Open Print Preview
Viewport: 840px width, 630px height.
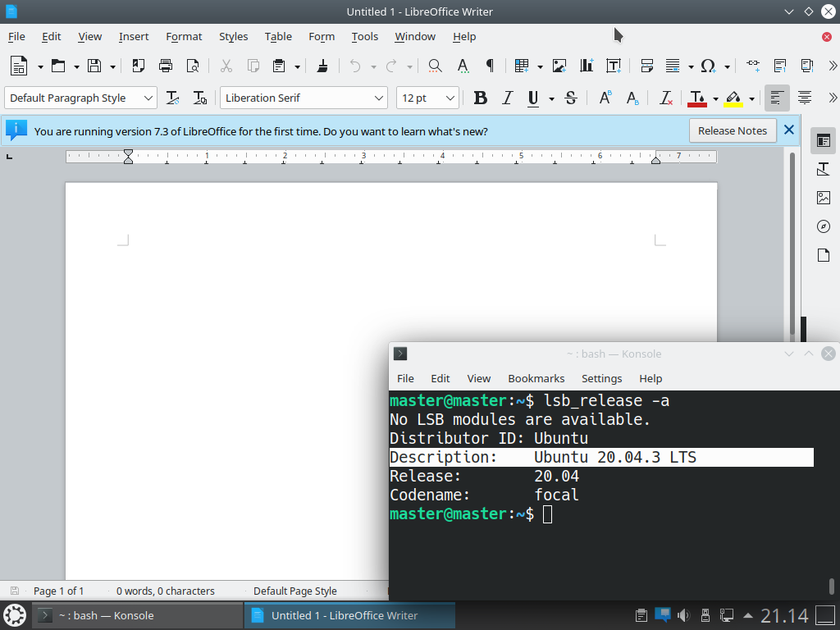192,66
